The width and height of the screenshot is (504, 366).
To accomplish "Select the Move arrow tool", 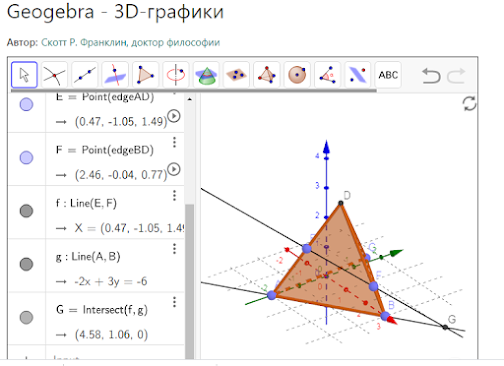I will pyautogui.click(x=24, y=75).
